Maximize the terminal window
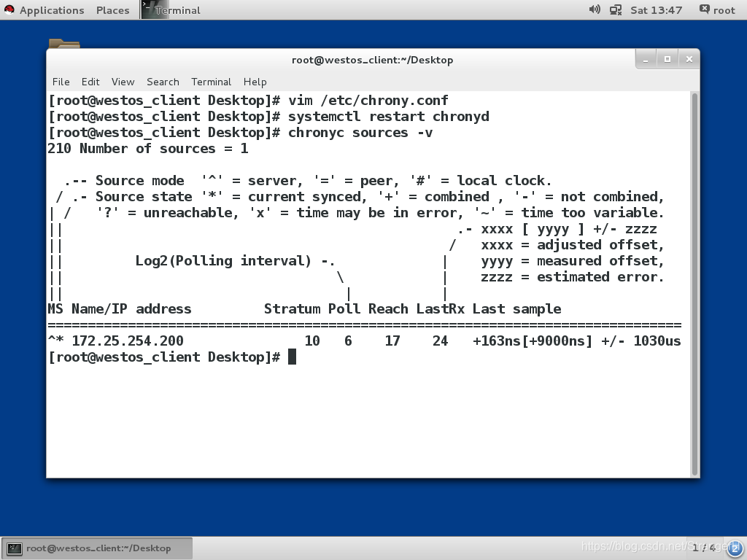 (x=667, y=60)
